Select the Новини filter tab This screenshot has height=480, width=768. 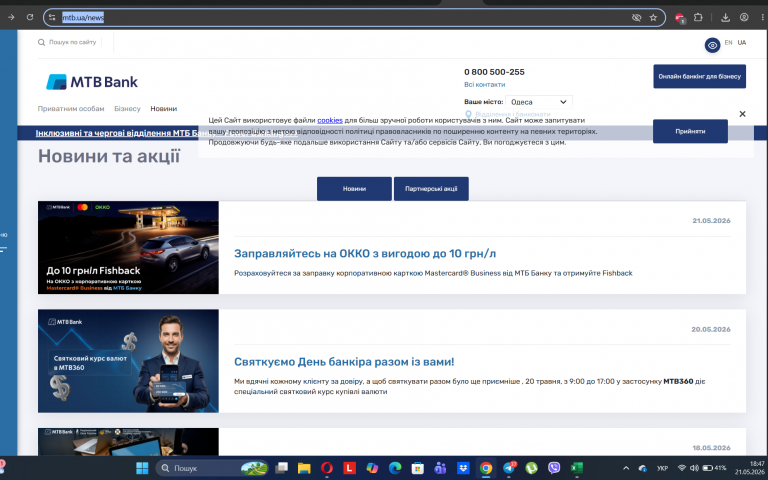tap(354, 189)
